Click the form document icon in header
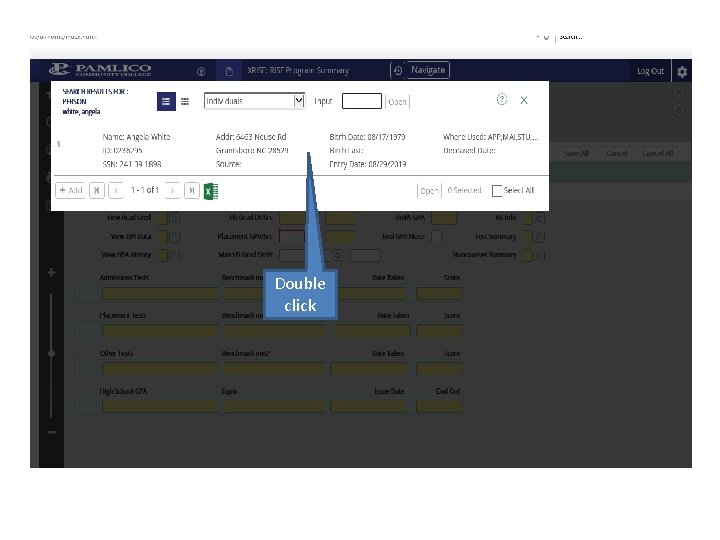 (x=229, y=71)
